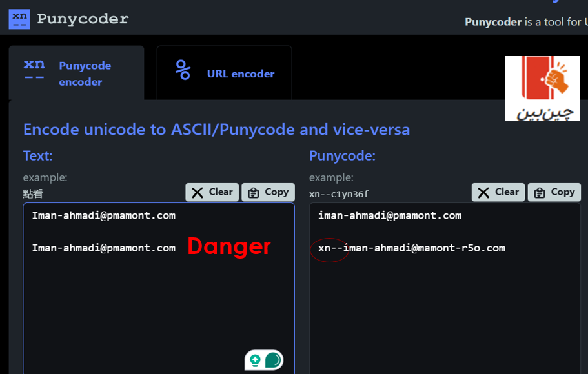Click the "Punycoder is a tool for" description text

click(526, 22)
